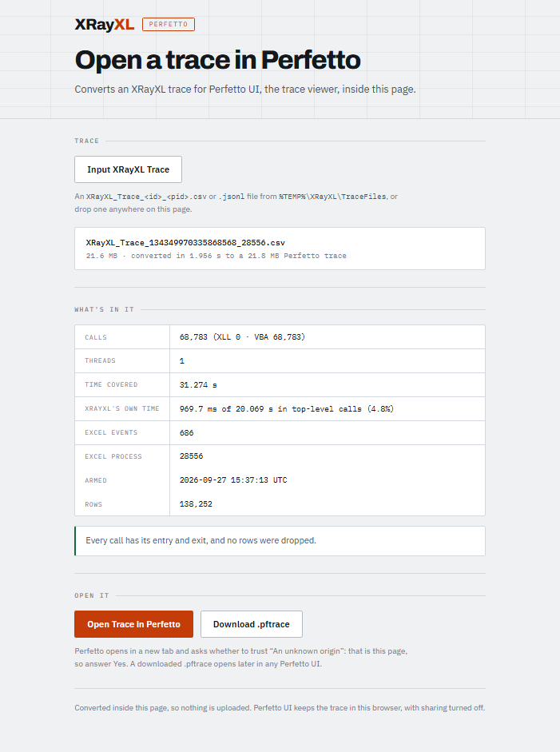
Task: Click the Input XRayXL Trace button
Action: tap(128, 169)
